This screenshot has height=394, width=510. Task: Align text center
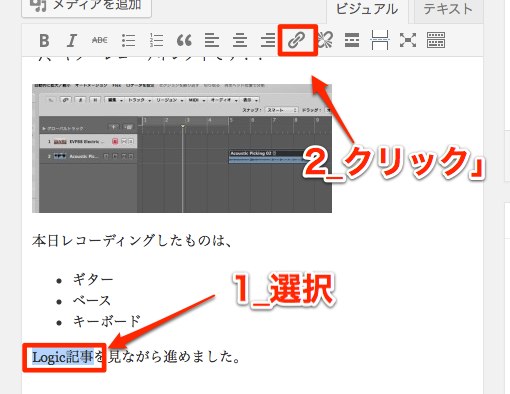[x=240, y=41]
